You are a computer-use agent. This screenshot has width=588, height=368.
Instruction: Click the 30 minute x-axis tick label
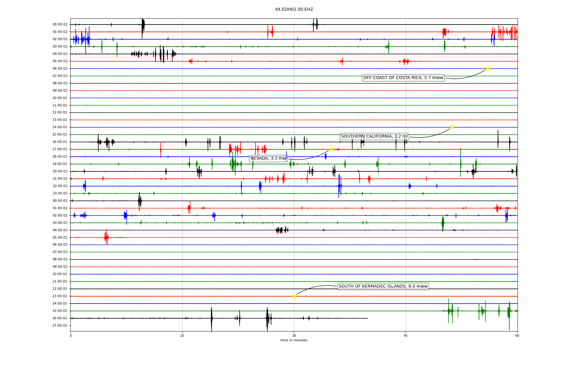coord(294,335)
